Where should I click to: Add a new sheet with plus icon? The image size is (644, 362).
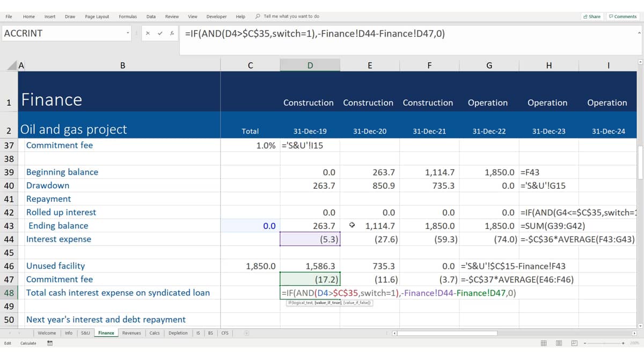[x=246, y=333]
